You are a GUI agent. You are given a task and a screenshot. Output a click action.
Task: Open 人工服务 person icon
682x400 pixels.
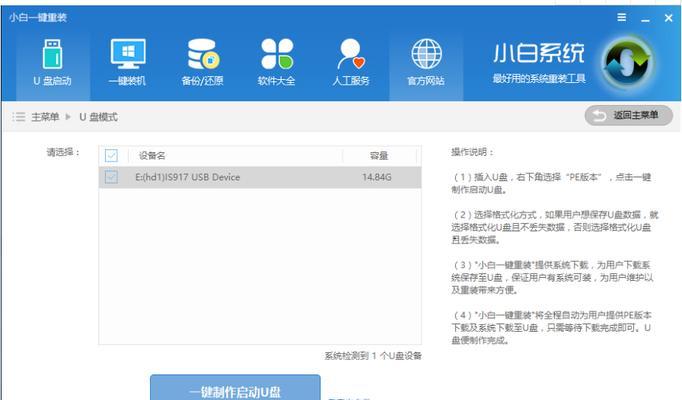click(x=351, y=54)
